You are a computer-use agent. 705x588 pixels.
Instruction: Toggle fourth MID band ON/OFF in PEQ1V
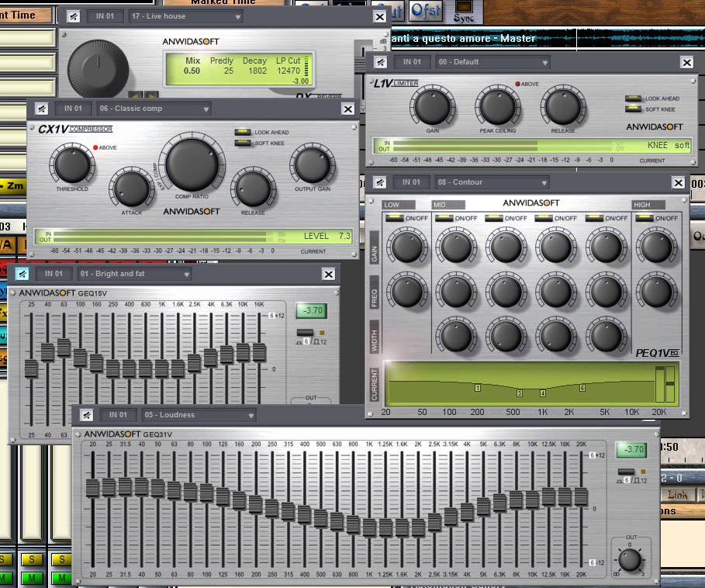coord(594,218)
